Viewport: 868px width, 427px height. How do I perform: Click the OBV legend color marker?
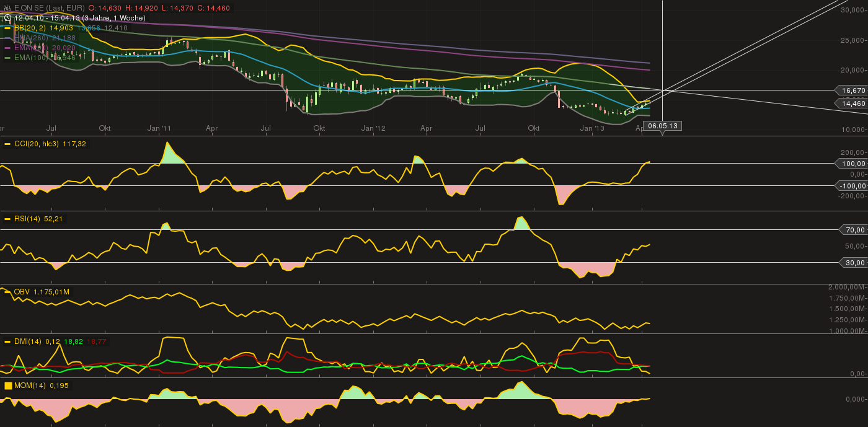tap(7, 291)
